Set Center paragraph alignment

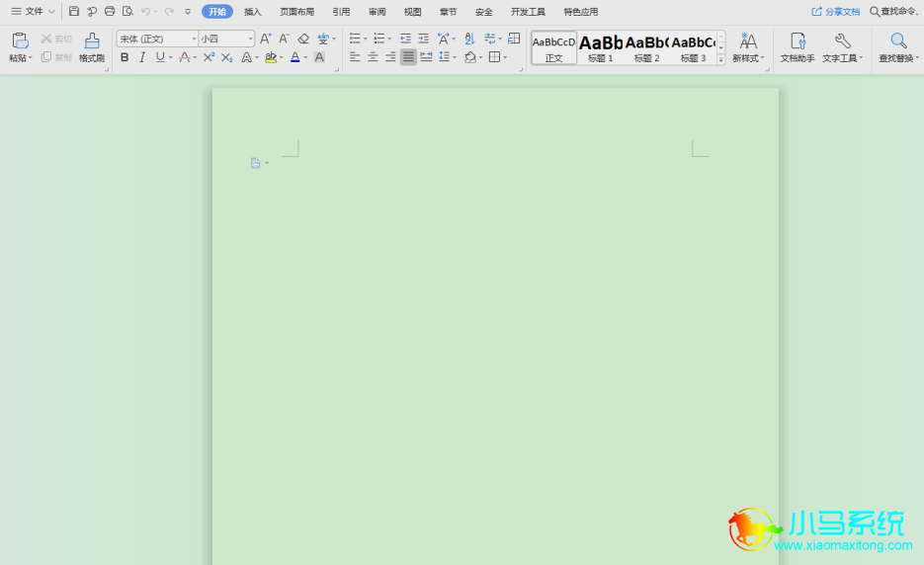(373, 57)
